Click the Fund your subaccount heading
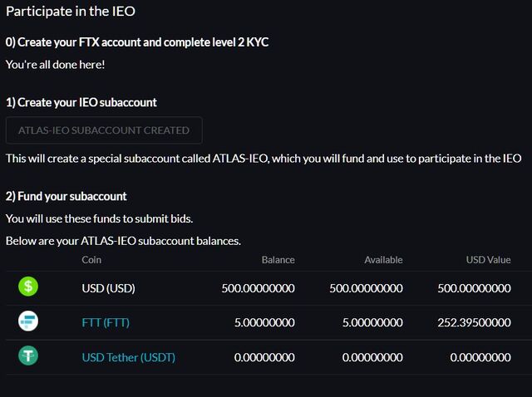Screen dimensions: 532x397 tap(66, 196)
